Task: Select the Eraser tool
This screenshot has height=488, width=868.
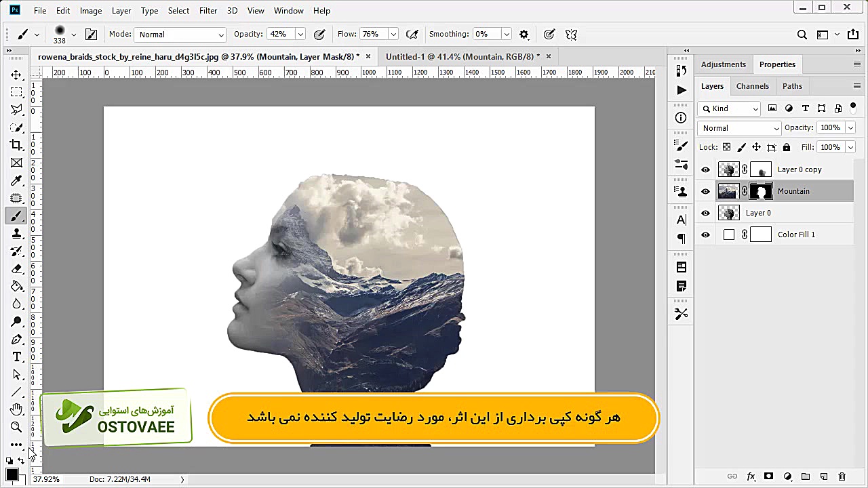Action: pyautogui.click(x=17, y=268)
